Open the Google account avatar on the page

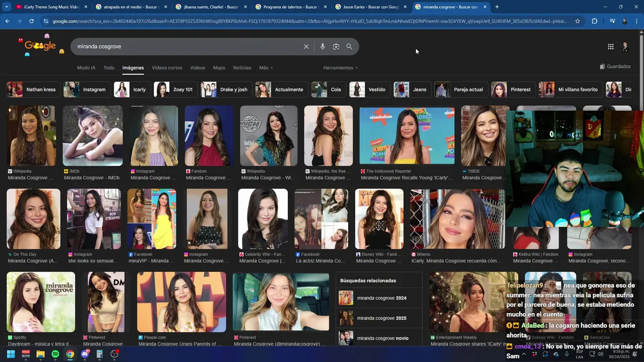point(625,46)
